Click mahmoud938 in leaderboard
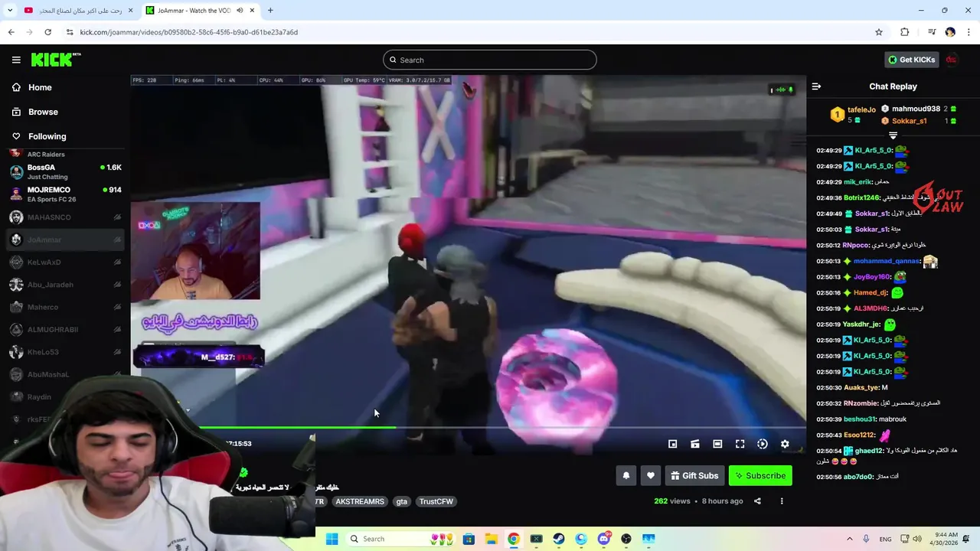Image resolution: width=980 pixels, height=551 pixels. pos(916,109)
